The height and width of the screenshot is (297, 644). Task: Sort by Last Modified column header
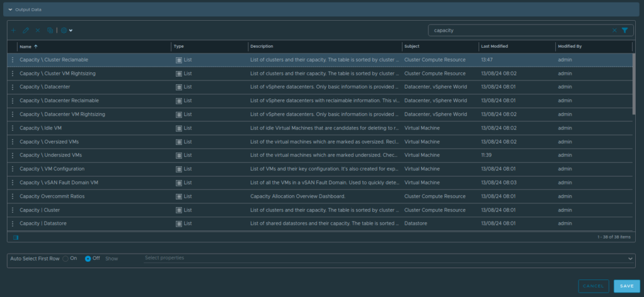494,46
